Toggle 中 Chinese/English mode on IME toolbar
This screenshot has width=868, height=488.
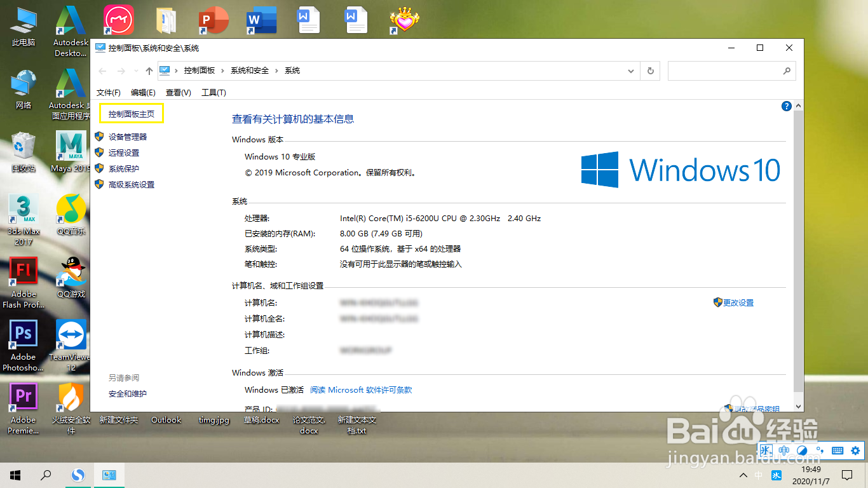pyautogui.click(x=784, y=451)
